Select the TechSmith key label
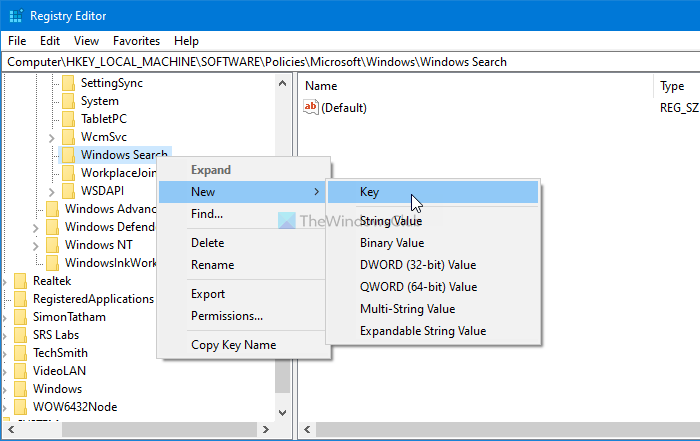This screenshot has width=700, height=441. point(60,353)
